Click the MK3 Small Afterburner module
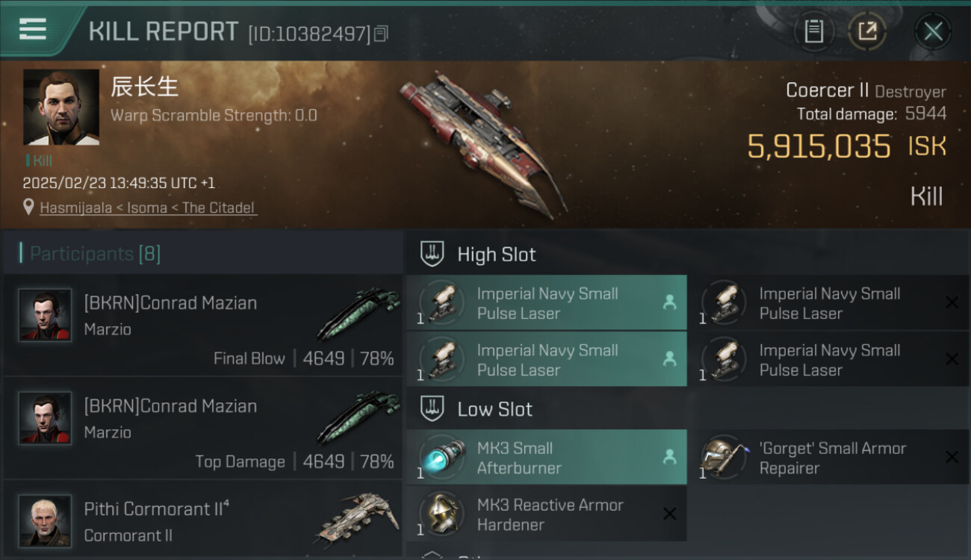Viewport: 971px width, 560px height. point(546,458)
